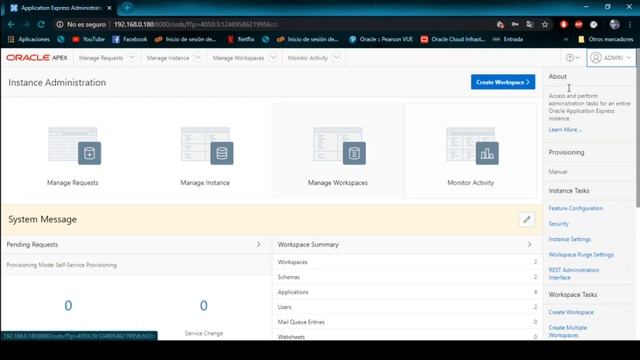Click the ADMIN user avatar icon
Viewport: 640px width, 360px height.
[x=596, y=58]
